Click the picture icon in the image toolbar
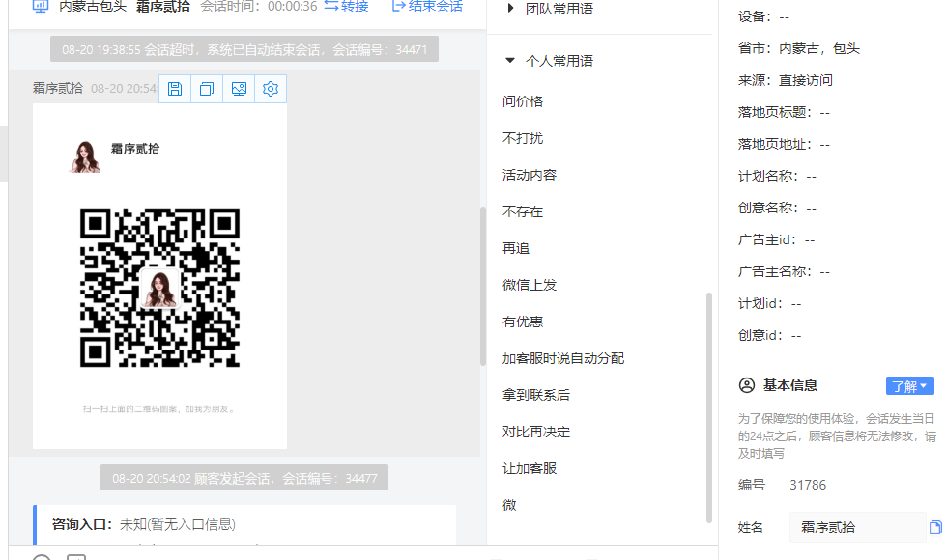 point(239,89)
